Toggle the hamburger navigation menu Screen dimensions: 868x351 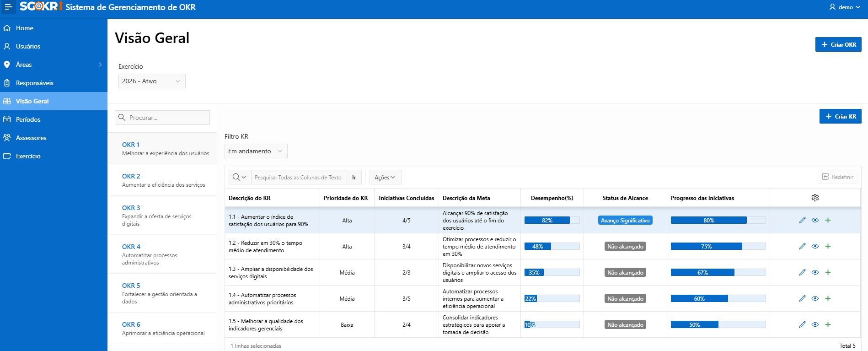(8, 7)
